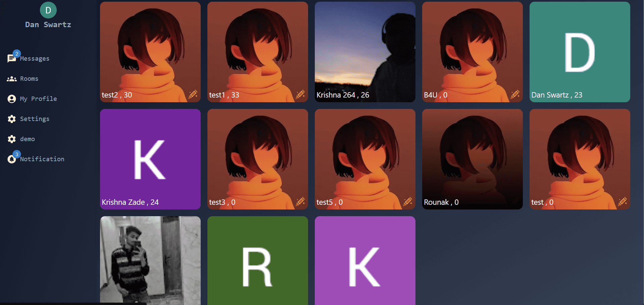Screen dimensions: 644x305
Task: Select the purple Krishna Zade card
Action: 150,159
